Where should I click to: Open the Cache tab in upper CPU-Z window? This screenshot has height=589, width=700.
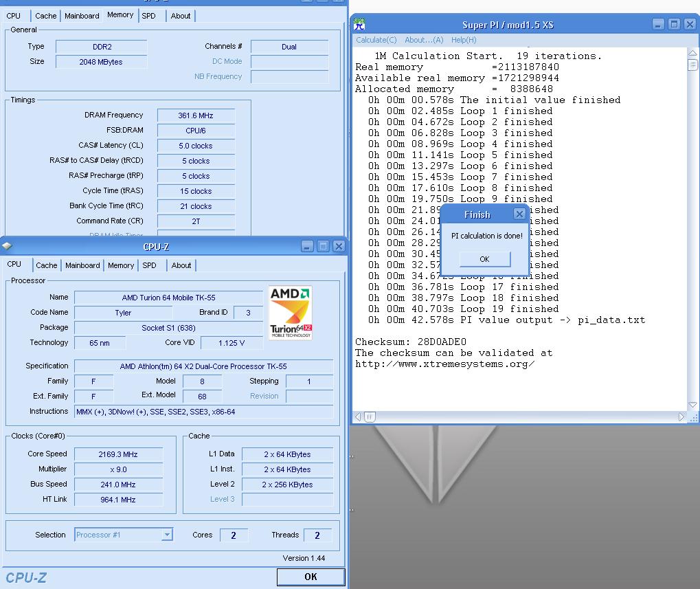45,16
